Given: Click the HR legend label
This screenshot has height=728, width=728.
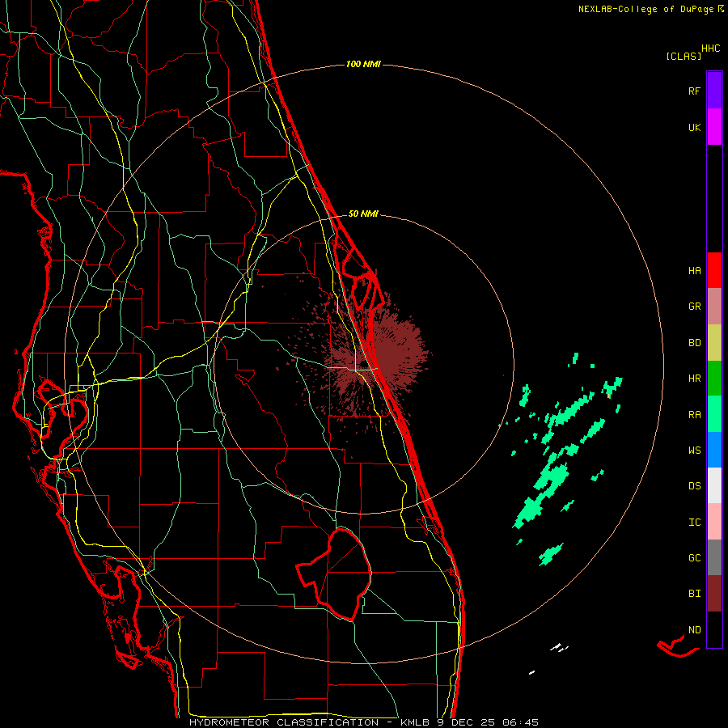Looking at the screenshot, I should [x=694, y=379].
